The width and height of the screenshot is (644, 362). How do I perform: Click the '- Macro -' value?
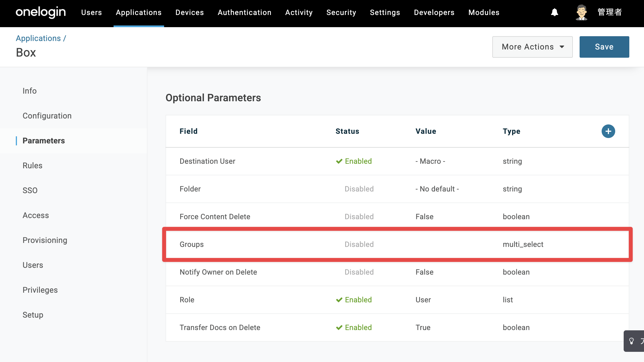[x=430, y=161]
